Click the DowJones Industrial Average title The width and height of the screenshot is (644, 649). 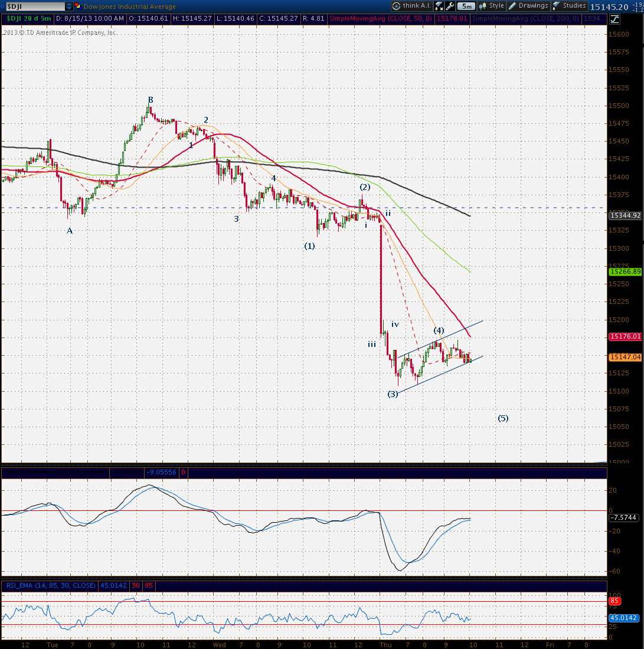point(130,6)
